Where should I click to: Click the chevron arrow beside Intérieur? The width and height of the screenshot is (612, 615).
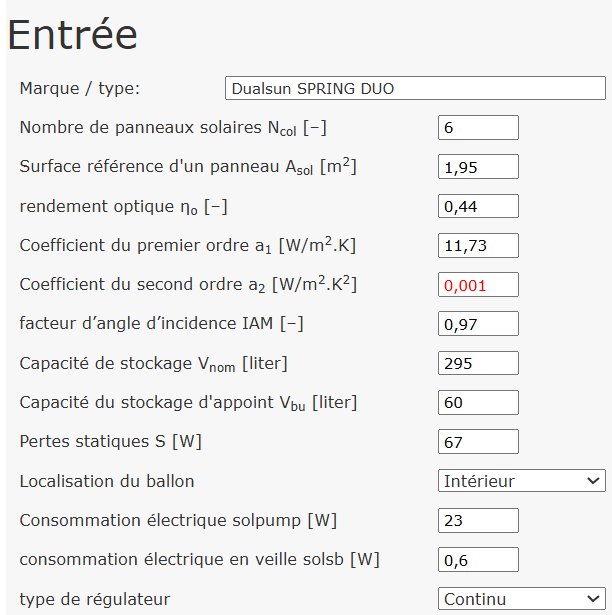tap(593, 480)
